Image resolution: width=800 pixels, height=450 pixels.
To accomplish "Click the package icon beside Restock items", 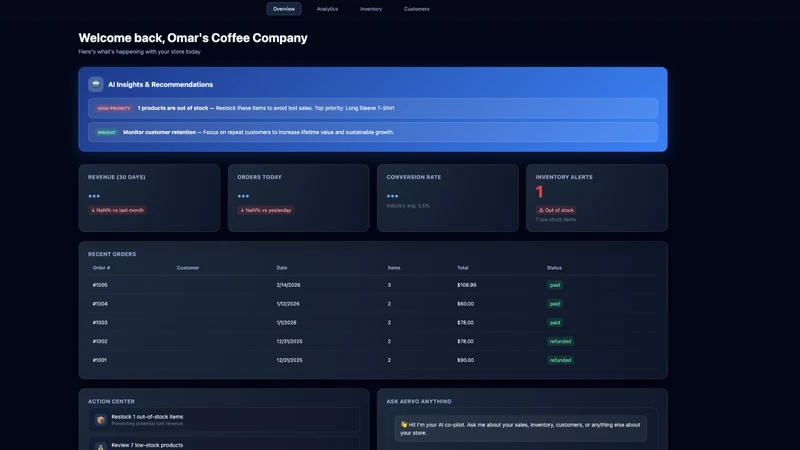I will [x=101, y=420].
